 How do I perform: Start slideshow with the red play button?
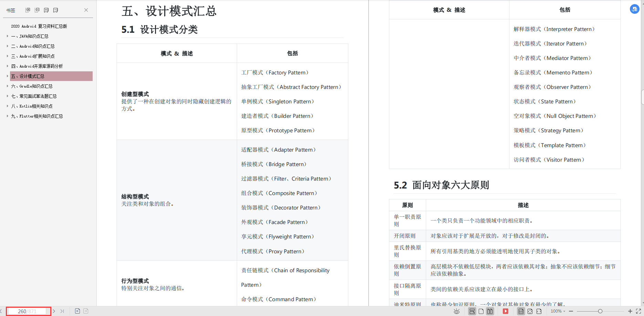pos(506,311)
